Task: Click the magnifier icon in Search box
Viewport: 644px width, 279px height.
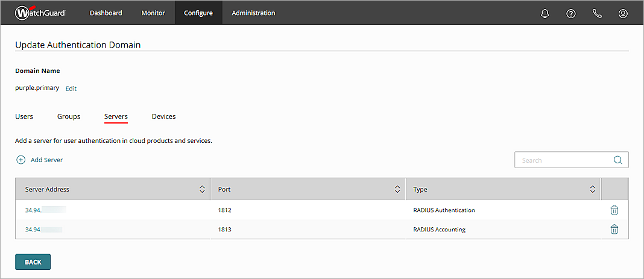Action: (x=617, y=160)
